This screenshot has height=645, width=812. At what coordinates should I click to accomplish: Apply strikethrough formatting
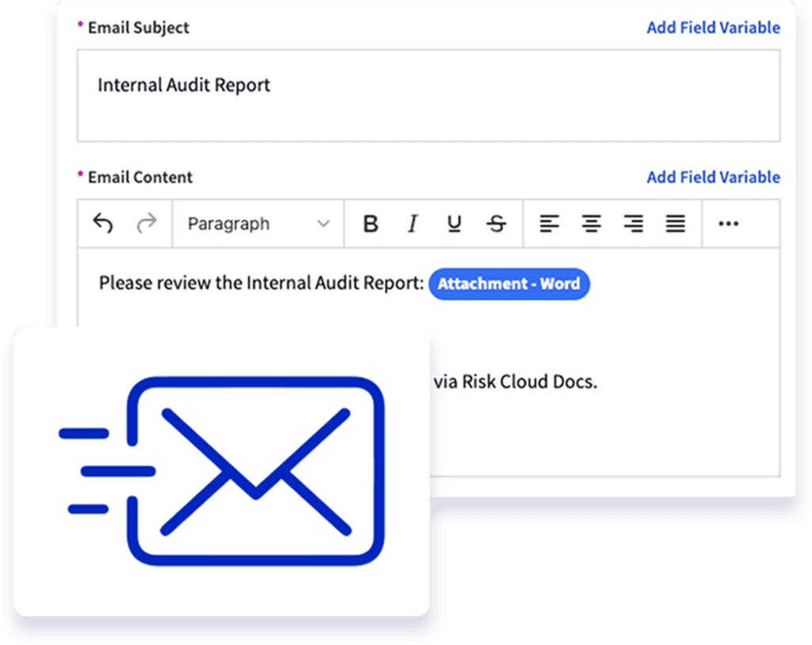496,224
